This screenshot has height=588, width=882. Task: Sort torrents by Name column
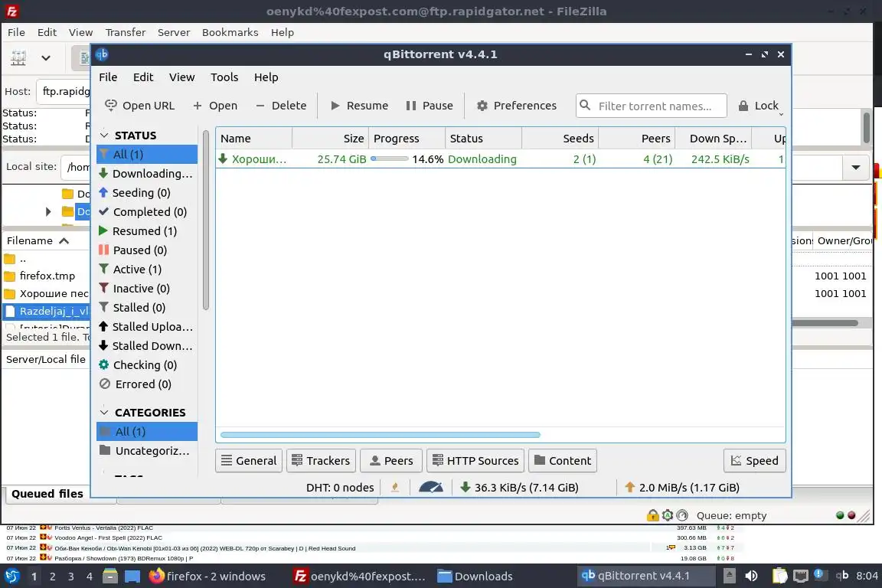coord(253,139)
